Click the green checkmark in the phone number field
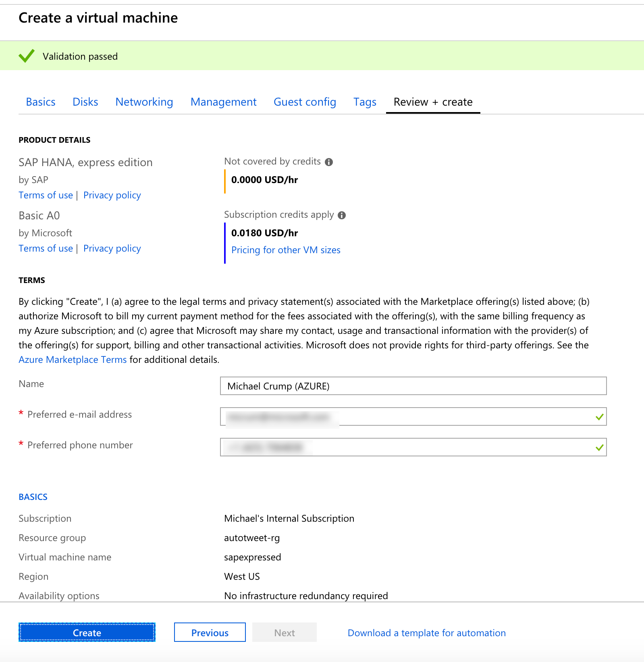 599,448
